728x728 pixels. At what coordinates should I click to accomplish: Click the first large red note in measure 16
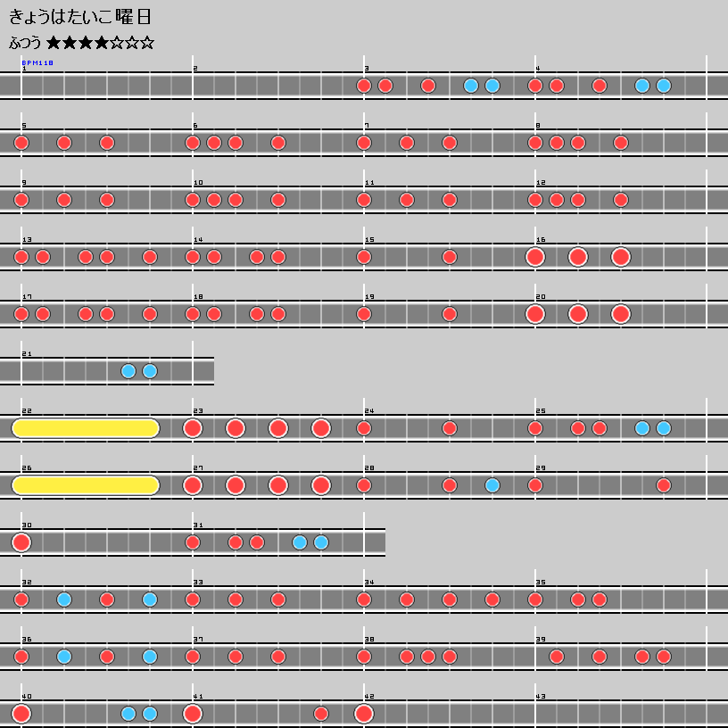tap(535, 257)
